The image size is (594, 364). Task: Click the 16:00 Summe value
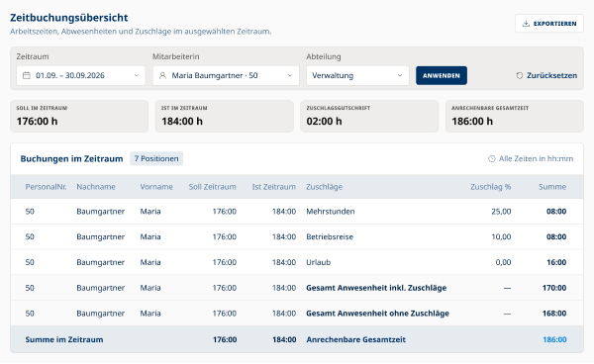click(556, 262)
